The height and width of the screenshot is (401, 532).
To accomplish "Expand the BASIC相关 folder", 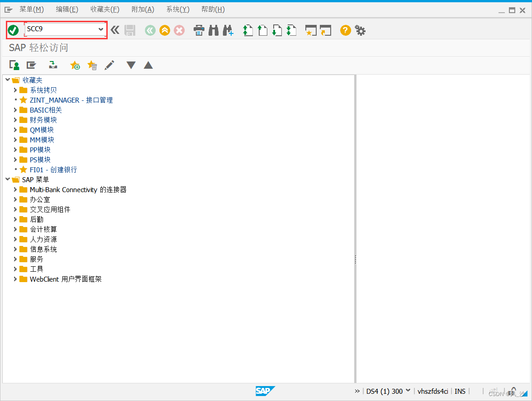I will pos(15,110).
